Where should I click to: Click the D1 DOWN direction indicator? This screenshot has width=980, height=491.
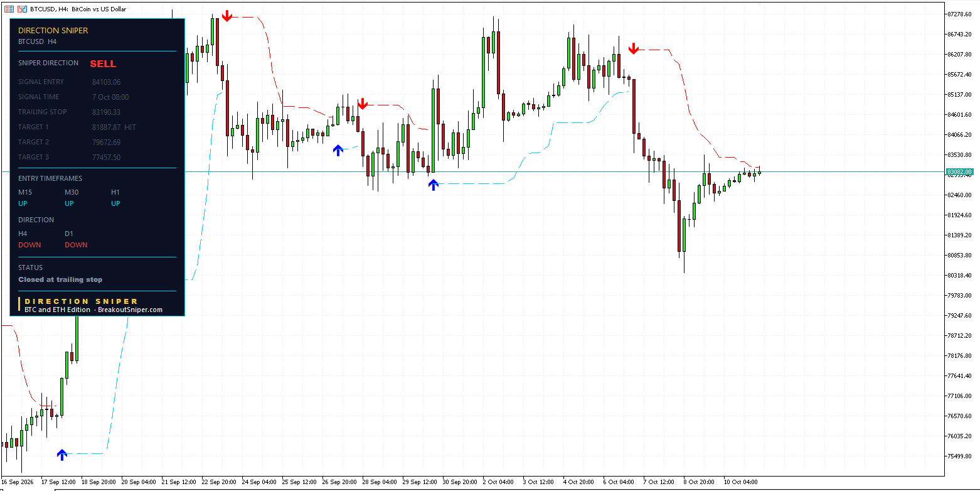click(76, 239)
